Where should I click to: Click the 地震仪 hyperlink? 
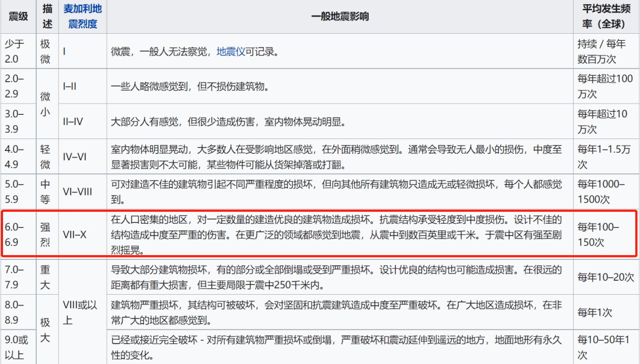(231, 51)
